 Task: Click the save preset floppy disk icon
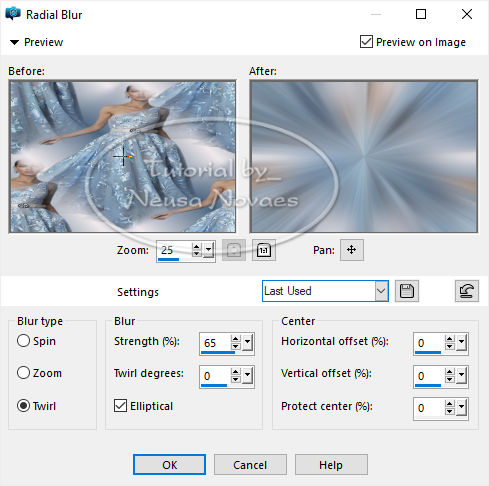pyautogui.click(x=407, y=291)
